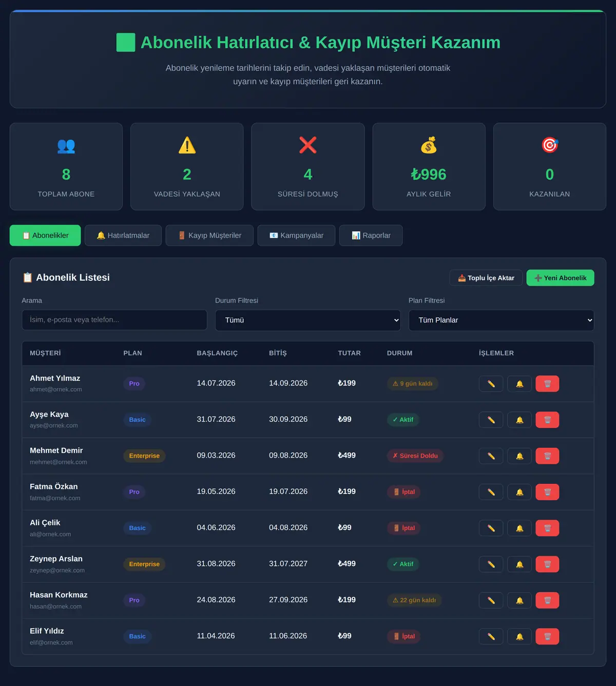The height and width of the screenshot is (686, 616).
Task: Click the Enterprise plan badge for Zeynep Arslan
Action: coord(144,564)
